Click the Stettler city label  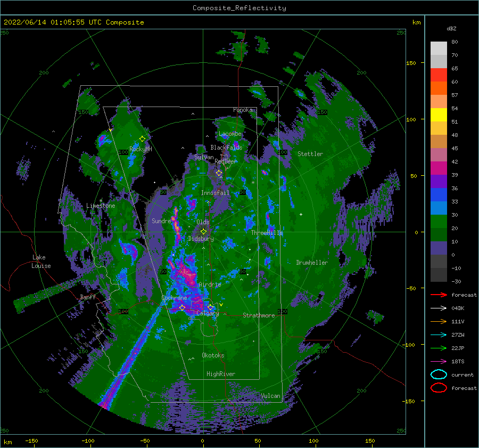[310, 154]
